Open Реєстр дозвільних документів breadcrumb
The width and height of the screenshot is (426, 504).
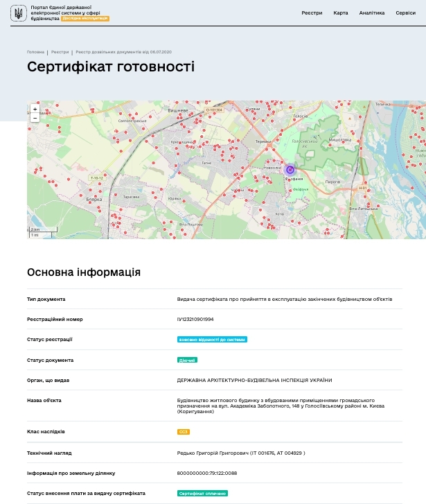coord(124,52)
